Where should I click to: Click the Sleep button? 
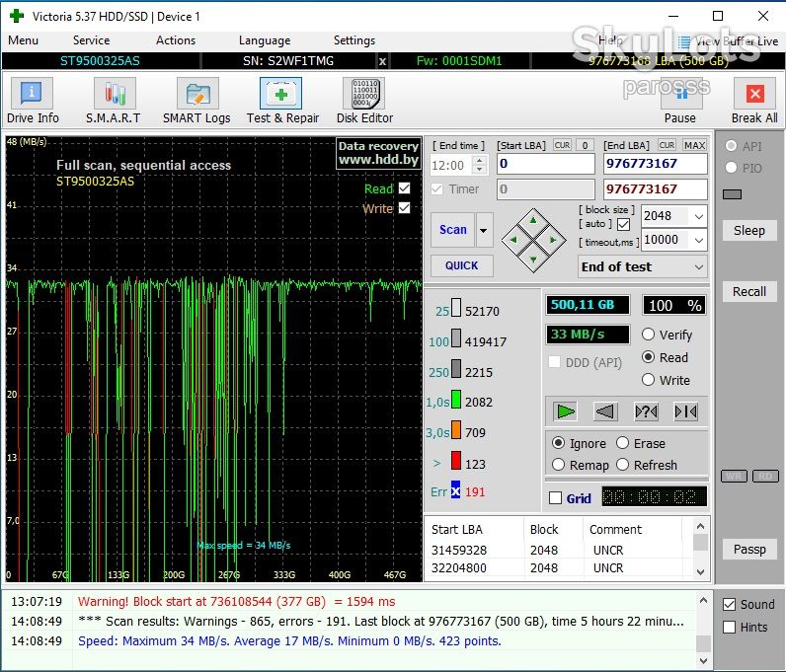coord(749,231)
